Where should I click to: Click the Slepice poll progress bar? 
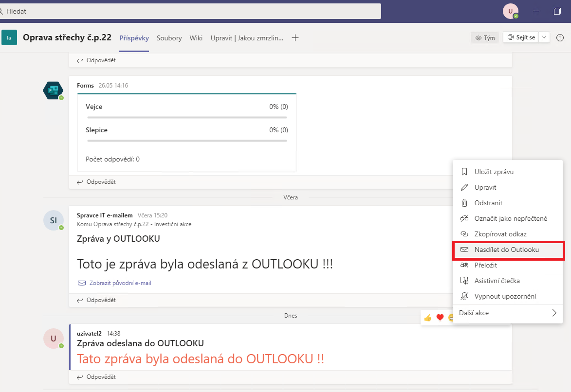pyautogui.click(x=187, y=141)
